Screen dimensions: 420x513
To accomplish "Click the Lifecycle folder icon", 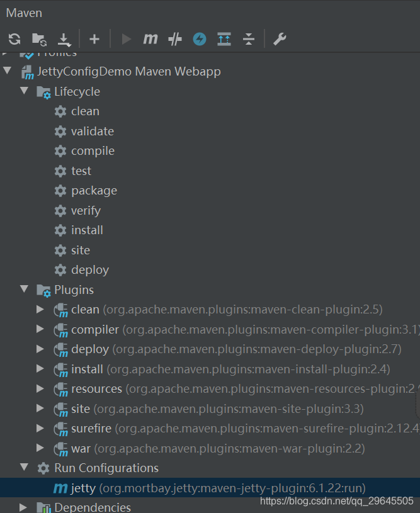I will (x=43, y=93).
